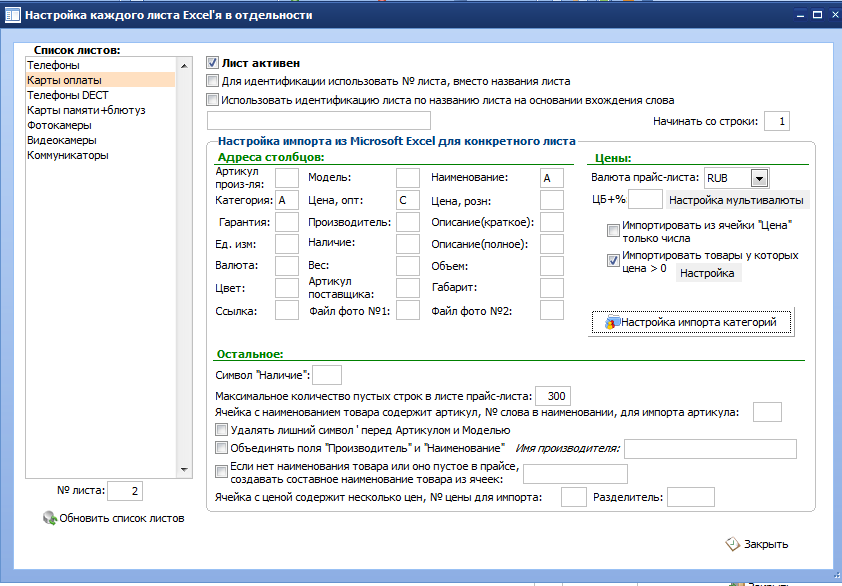Select Телефоны in the sheet list

pyautogui.click(x=100, y=65)
